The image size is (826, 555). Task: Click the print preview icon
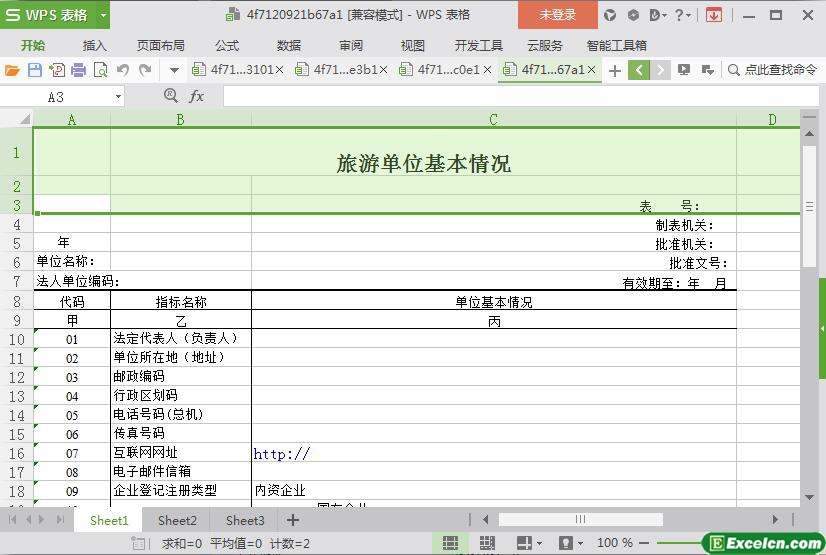100,70
